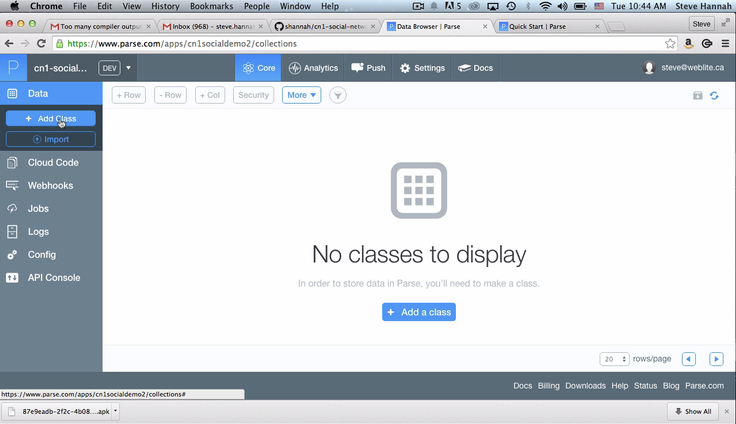Click the filter funnel icon
Screen dimensions: 736x424
click(337, 95)
